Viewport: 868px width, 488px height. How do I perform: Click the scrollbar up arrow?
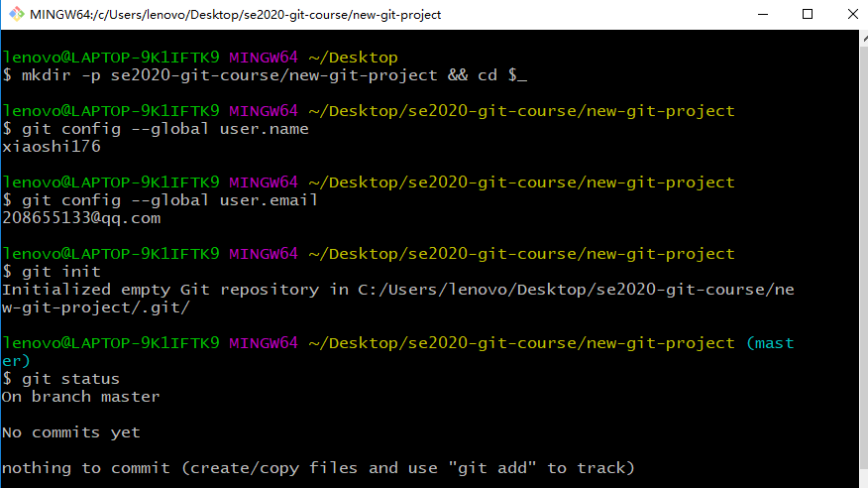click(864, 39)
